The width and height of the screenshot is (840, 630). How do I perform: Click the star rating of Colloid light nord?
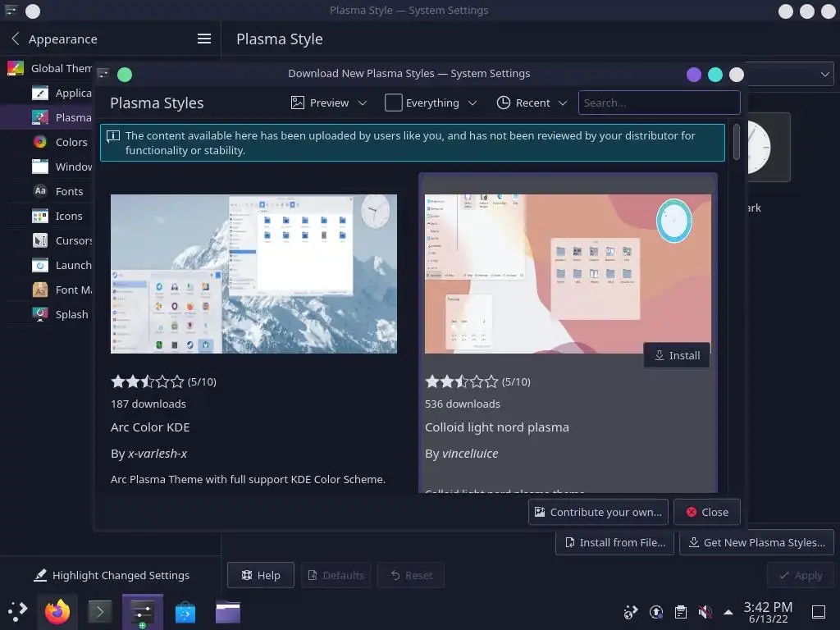click(x=461, y=382)
